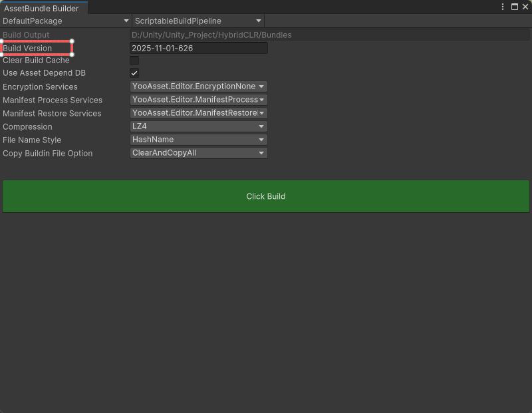Open the Compression LZ4 dropdown
The image size is (532, 413).
[199, 126]
